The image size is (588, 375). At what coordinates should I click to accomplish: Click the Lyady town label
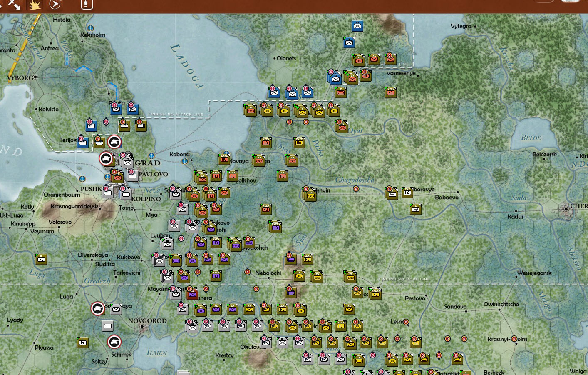coord(15,320)
